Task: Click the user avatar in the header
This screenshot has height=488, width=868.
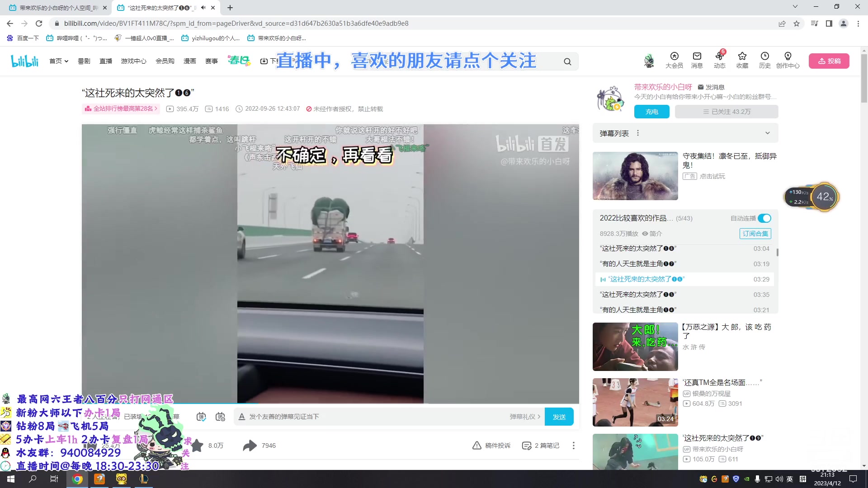Action: pyautogui.click(x=649, y=61)
